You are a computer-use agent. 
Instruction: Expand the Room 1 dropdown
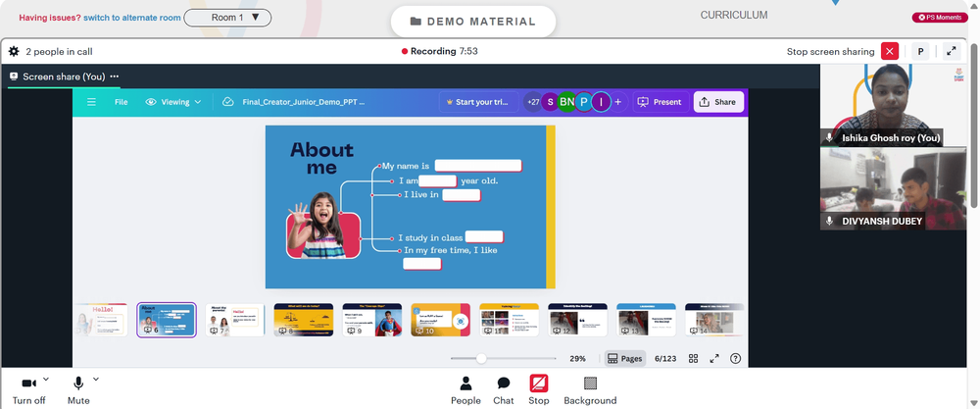tap(227, 18)
